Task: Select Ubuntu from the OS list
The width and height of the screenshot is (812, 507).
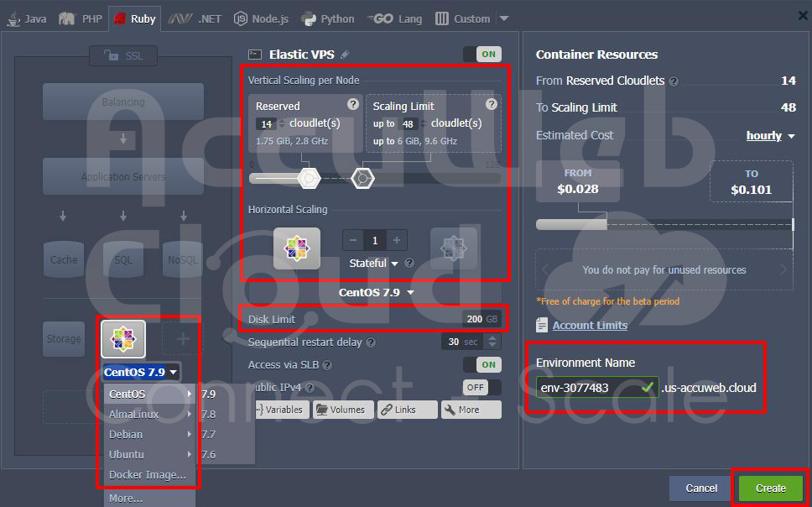Action: pos(128,454)
